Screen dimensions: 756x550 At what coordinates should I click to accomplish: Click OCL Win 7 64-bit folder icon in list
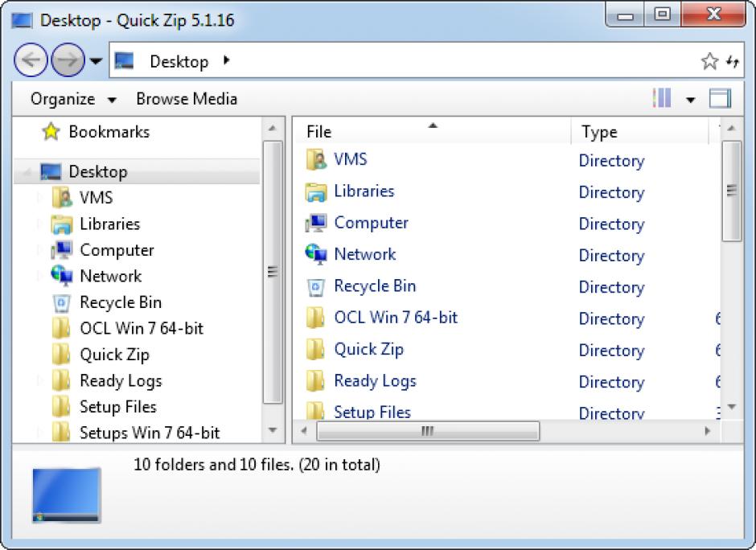[315, 318]
